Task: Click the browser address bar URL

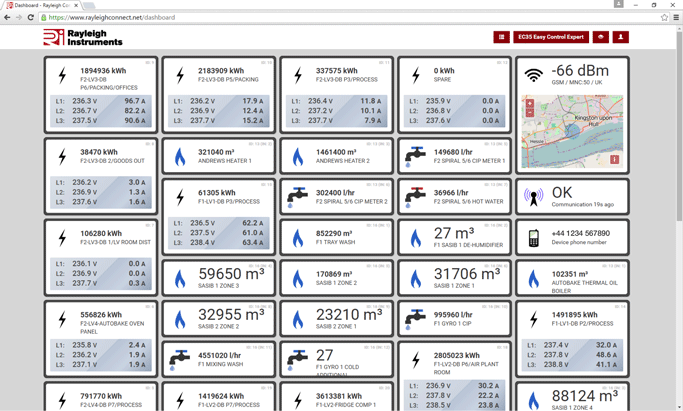Action: coord(112,17)
